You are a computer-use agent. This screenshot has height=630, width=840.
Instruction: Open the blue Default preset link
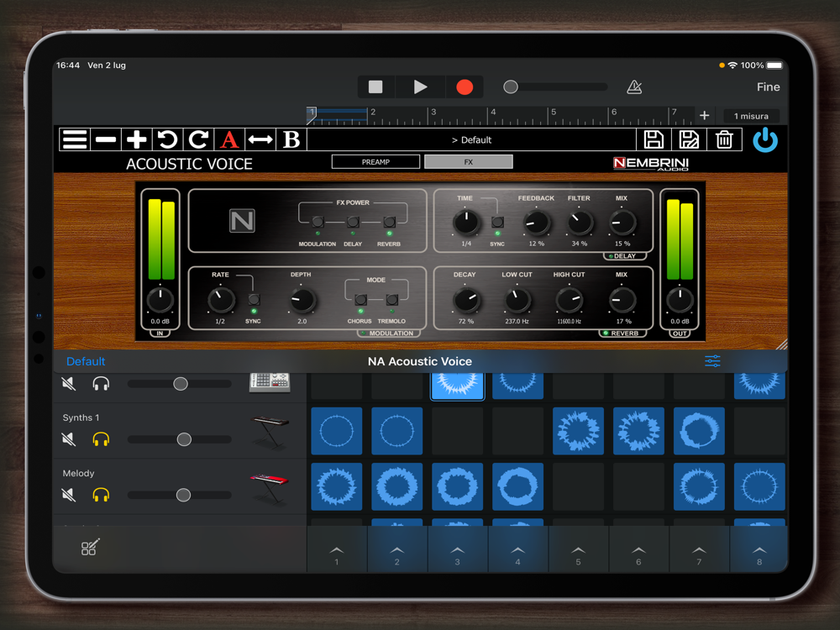click(86, 361)
